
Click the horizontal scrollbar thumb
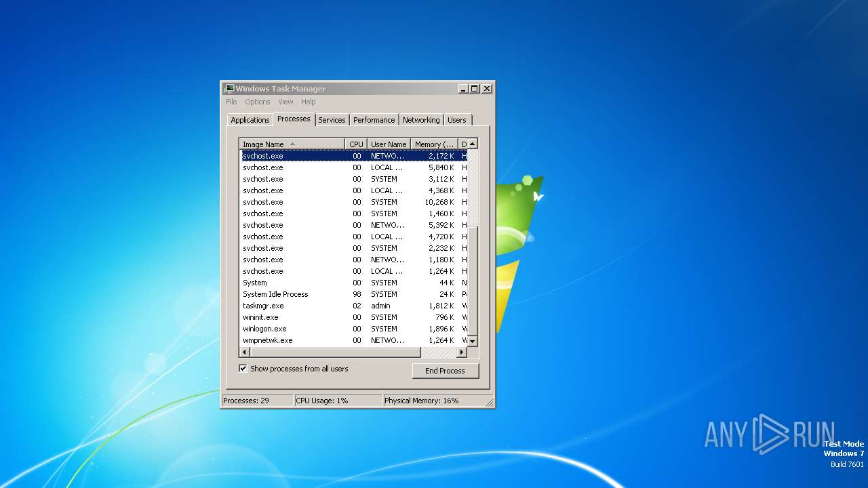[x=336, y=352]
